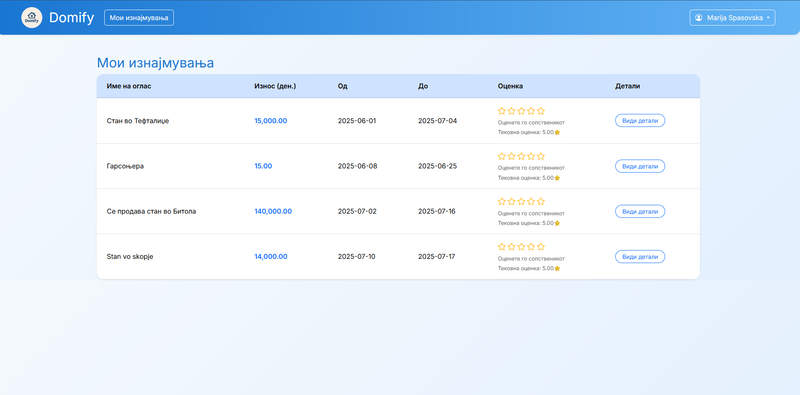Click the Domify brand name link
Image resolution: width=800 pixels, height=395 pixels.
(71, 18)
